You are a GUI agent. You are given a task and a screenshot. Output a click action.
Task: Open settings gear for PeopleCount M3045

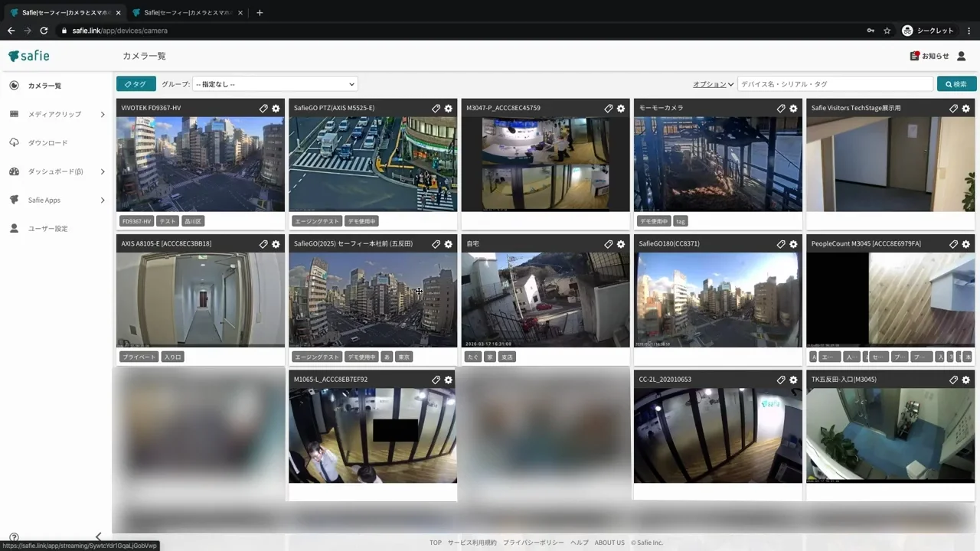(966, 244)
